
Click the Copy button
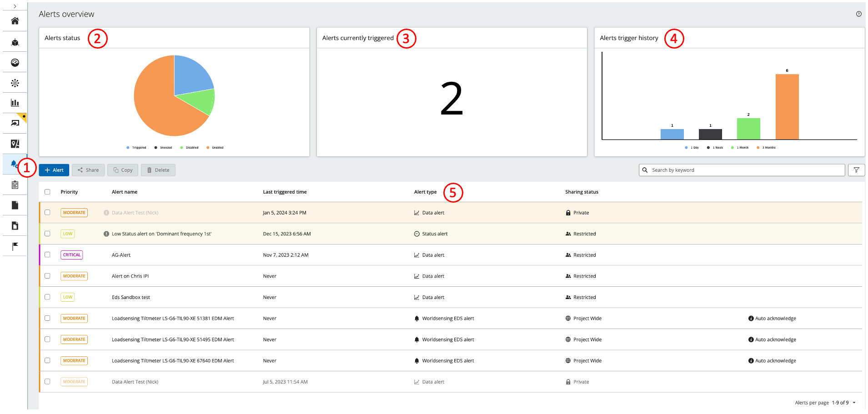[x=123, y=170]
